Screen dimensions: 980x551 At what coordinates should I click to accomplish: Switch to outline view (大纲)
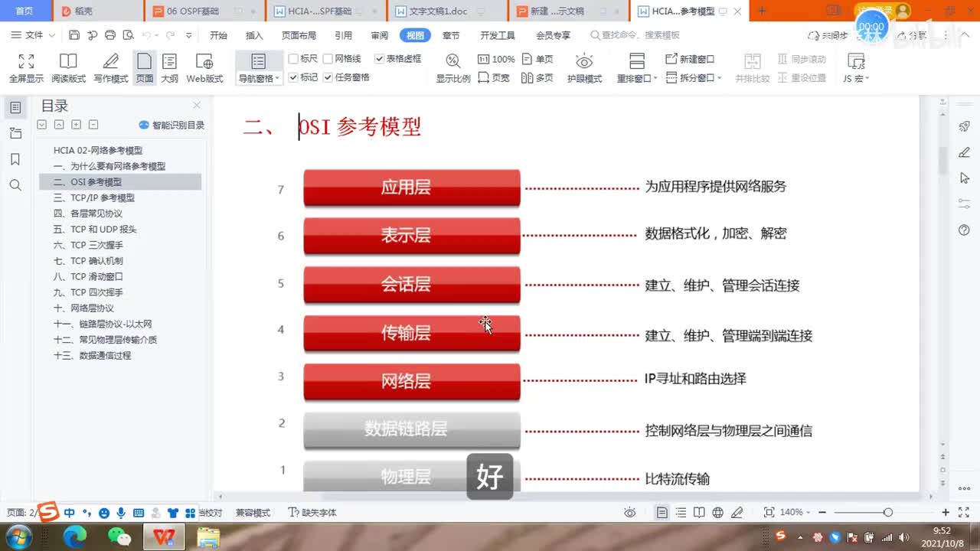(x=169, y=68)
